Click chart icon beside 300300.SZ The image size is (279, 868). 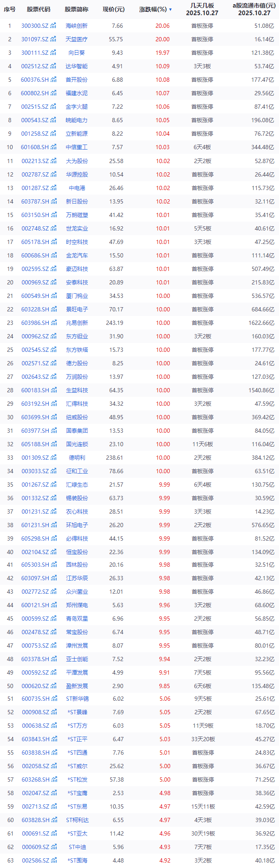(x=53, y=26)
